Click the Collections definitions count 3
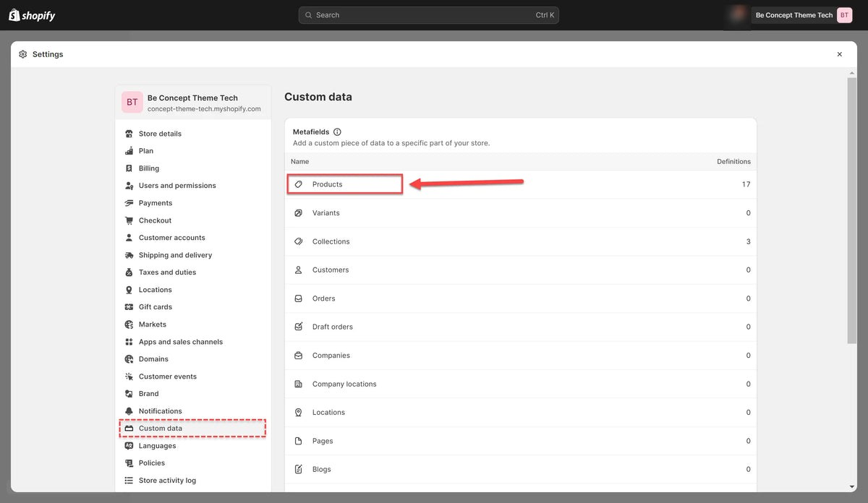 (x=749, y=241)
